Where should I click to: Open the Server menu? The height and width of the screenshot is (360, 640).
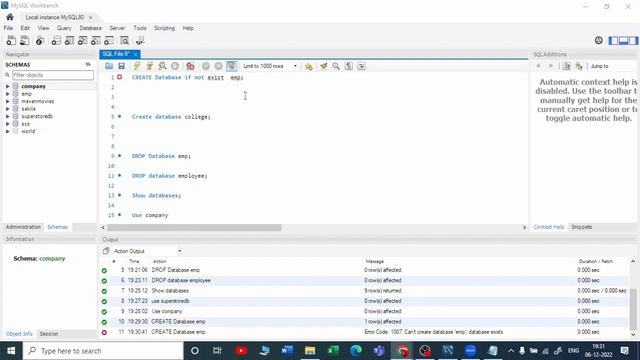point(117,28)
